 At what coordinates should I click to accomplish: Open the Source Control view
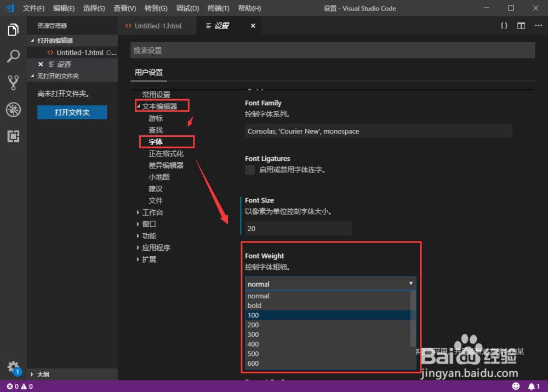click(13, 83)
